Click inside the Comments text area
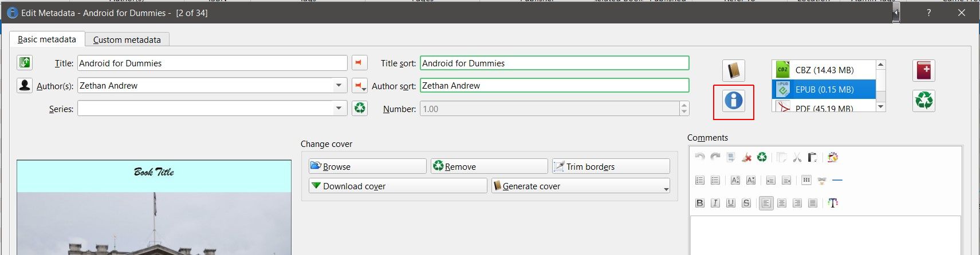 point(825,235)
